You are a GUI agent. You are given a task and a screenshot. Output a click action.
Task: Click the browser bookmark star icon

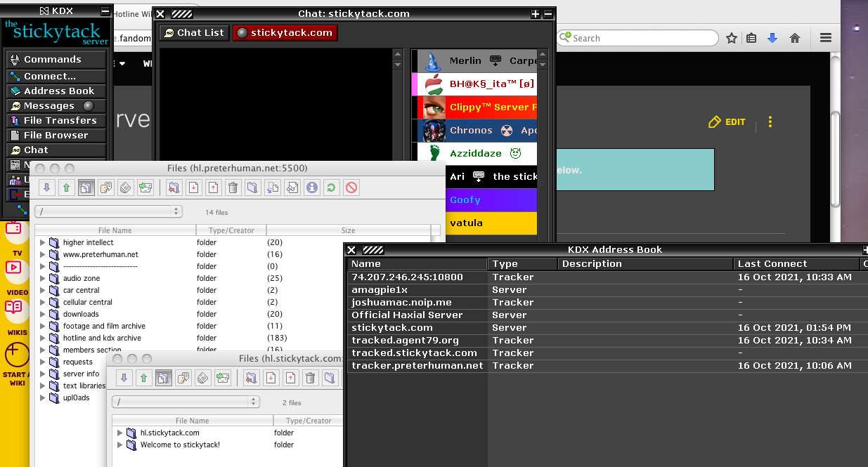[x=732, y=38]
